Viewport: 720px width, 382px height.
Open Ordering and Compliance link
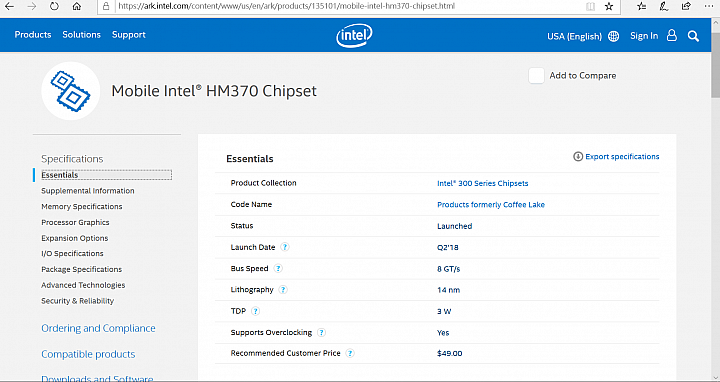pos(98,328)
